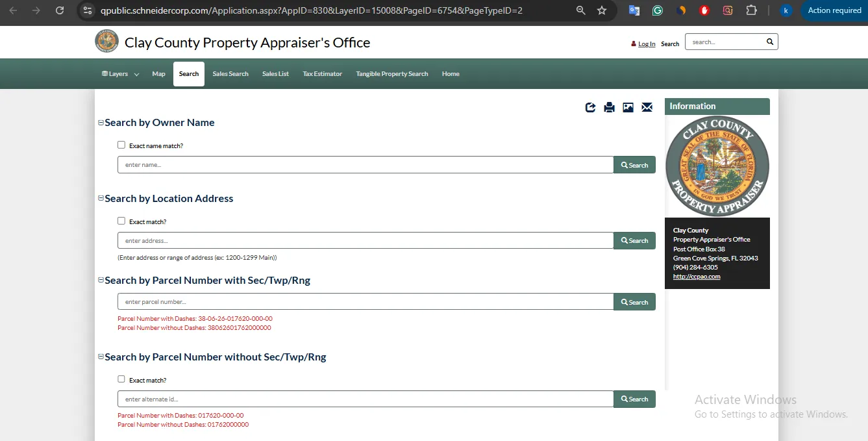Image resolution: width=868 pixels, height=441 pixels.
Task: Collapse the Search by Location Address section
Action: tap(101, 199)
